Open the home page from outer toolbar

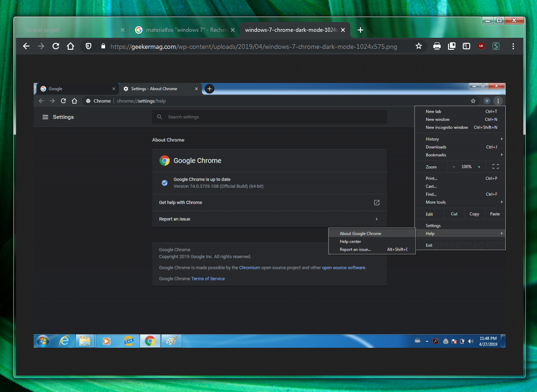71,46
